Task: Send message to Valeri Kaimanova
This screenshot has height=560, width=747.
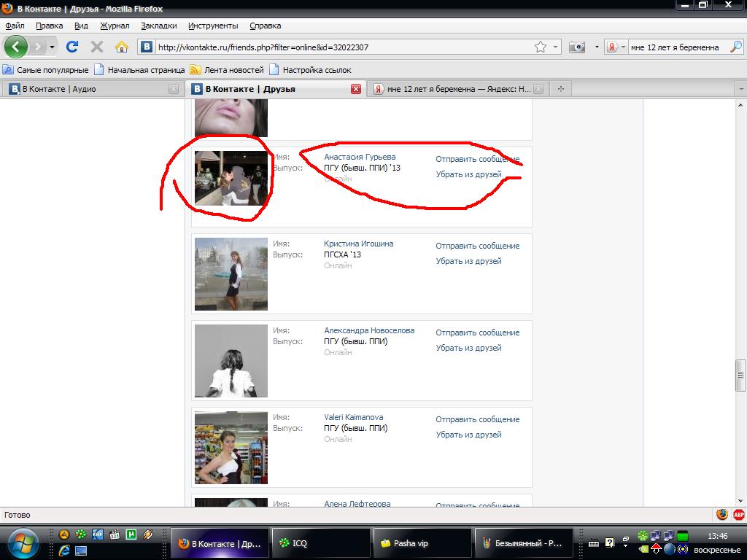Action: click(477, 419)
